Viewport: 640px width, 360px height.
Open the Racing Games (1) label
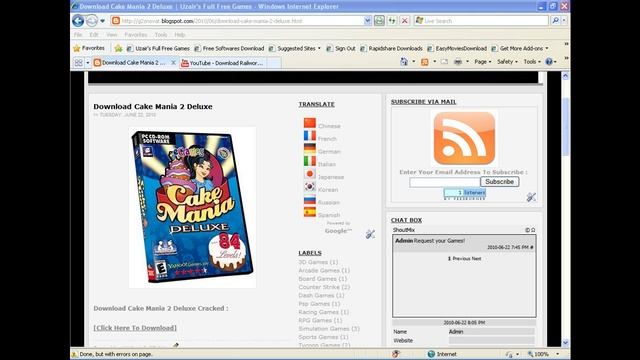(x=323, y=312)
